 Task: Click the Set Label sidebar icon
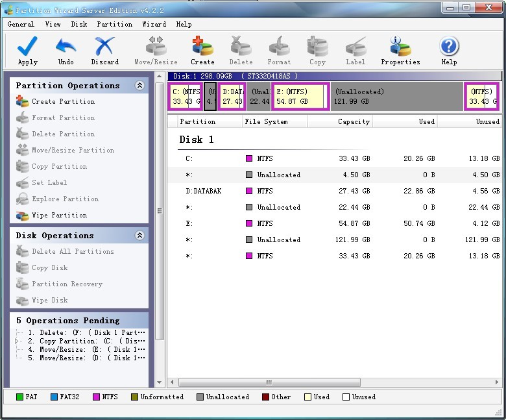[22, 182]
